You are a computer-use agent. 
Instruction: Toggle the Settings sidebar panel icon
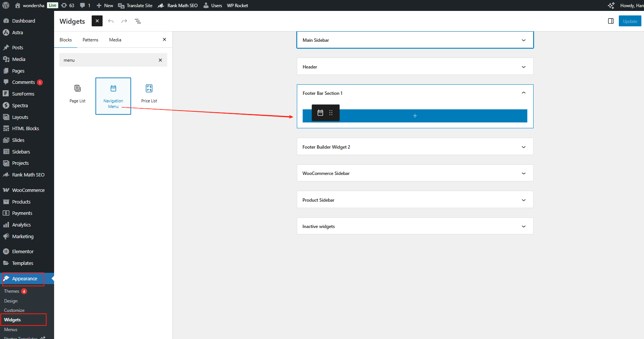point(611,21)
